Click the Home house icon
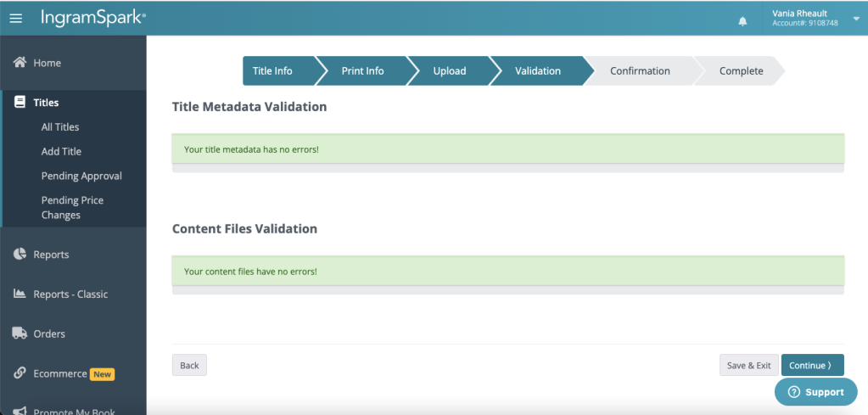This screenshot has height=415, width=868. pyautogui.click(x=20, y=63)
